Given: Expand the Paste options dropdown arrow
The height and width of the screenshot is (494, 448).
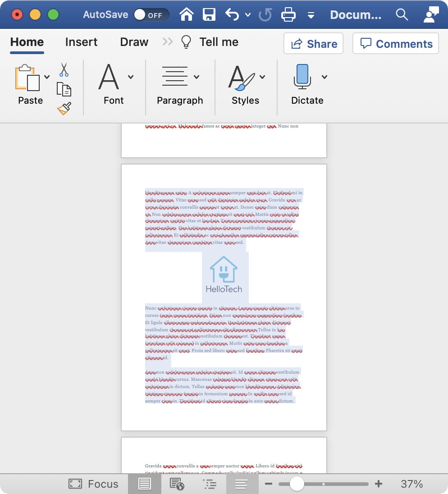Looking at the screenshot, I should [x=47, y=77].
